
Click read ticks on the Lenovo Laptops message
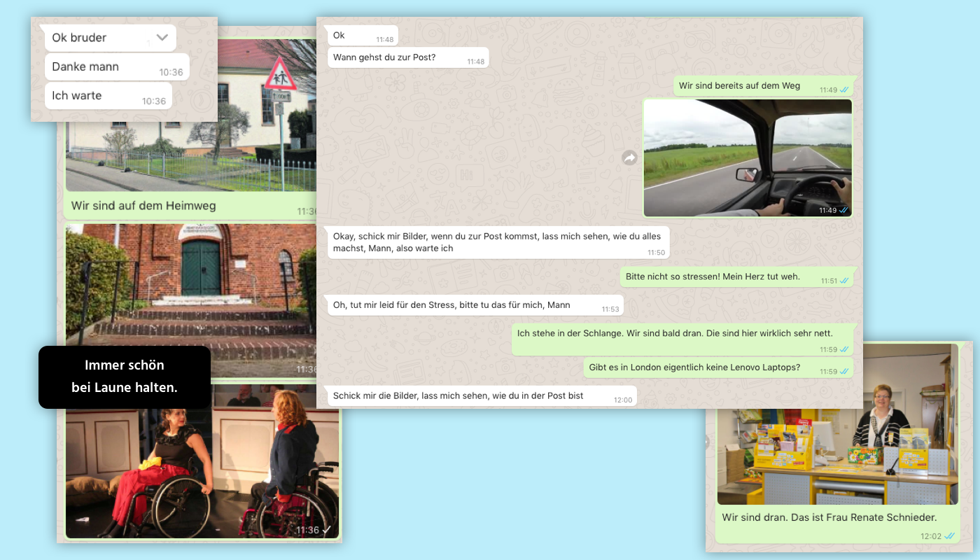point(844,372)
